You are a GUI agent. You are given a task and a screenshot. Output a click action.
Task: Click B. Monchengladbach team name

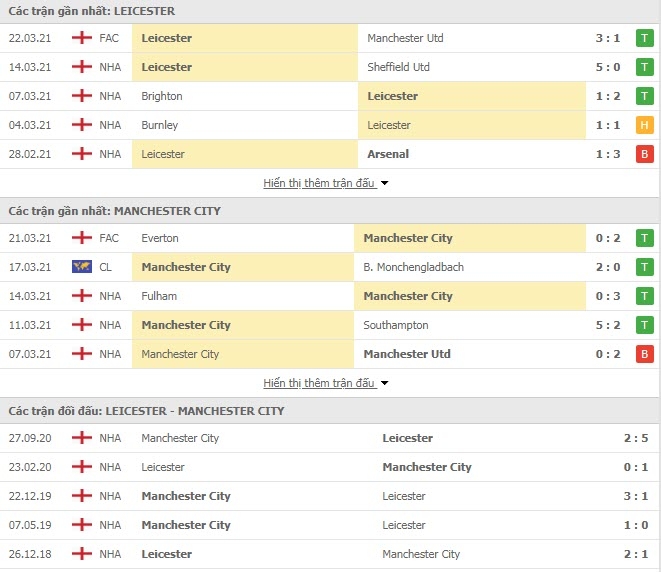(415, 268)
